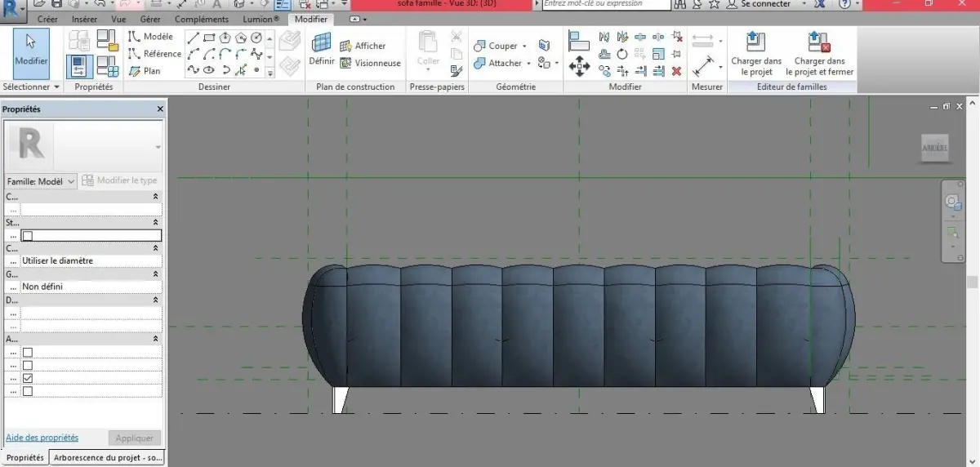Screen dimensions: 980x467
Task: Open the Famille: Modèl dropdown
Action: click(x=41, y=180)
